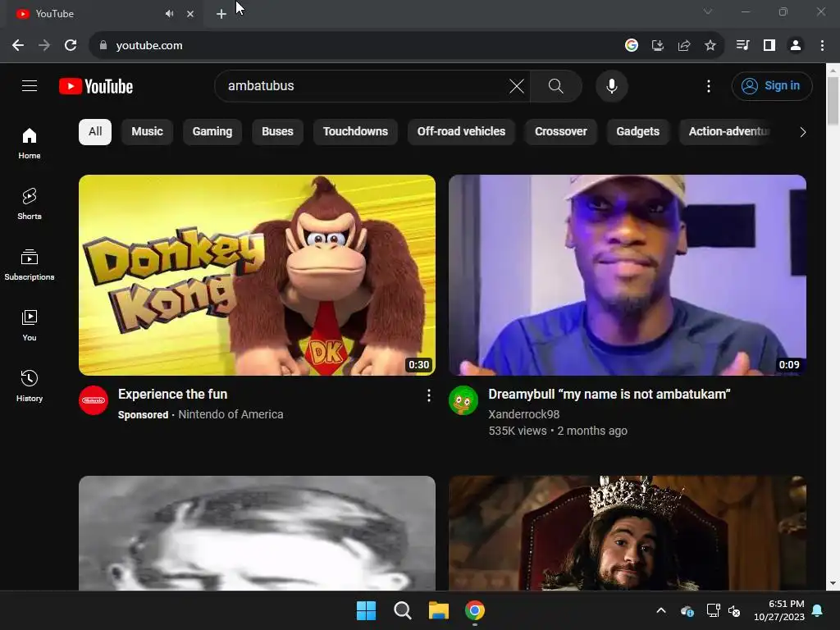
Task: Open History in the sidebar
Action: click(x=30, y=386)
